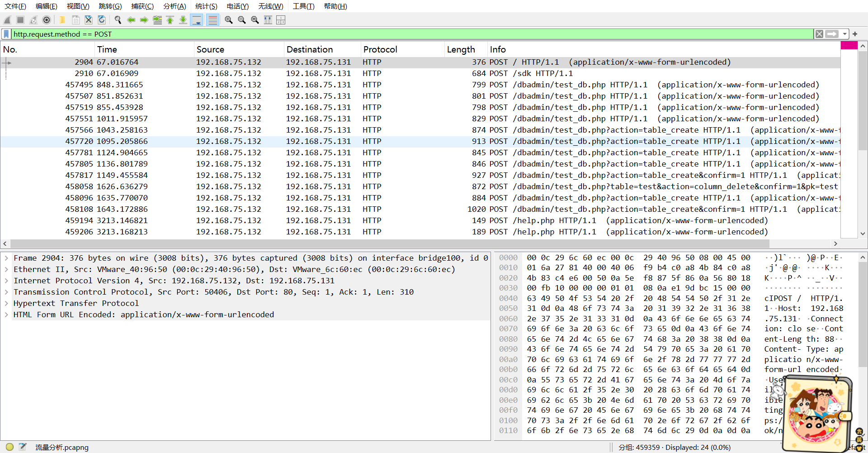Screen dimensions: 868x453
Task: Reset text to normal size
Action: coord(255,20)
